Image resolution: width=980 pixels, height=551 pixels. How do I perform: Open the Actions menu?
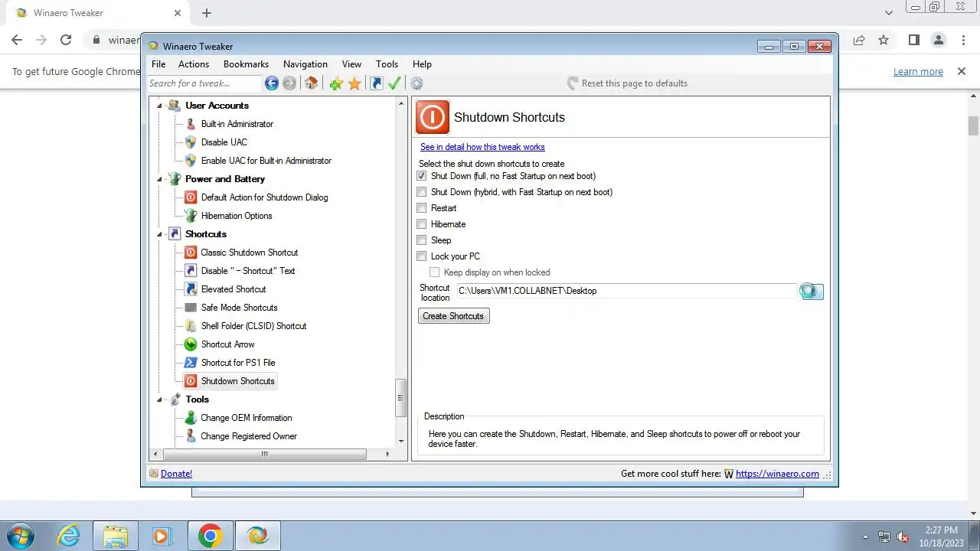click(194, 64)
